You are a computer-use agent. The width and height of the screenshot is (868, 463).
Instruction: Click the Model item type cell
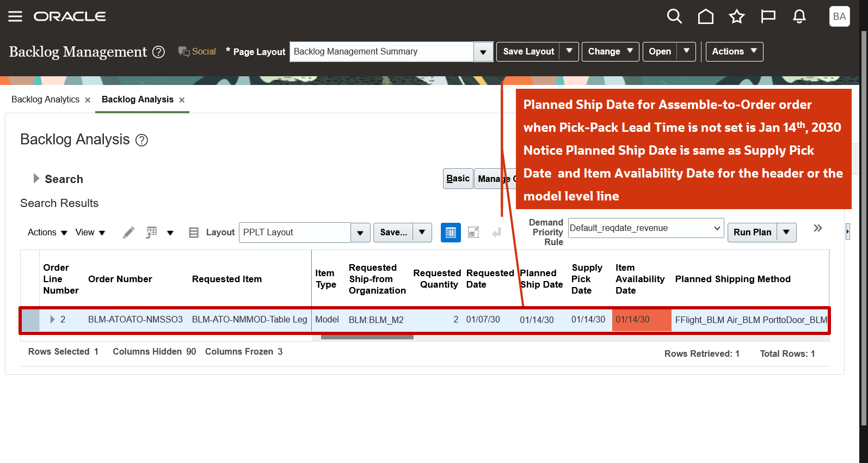click(x=327, y=320)
